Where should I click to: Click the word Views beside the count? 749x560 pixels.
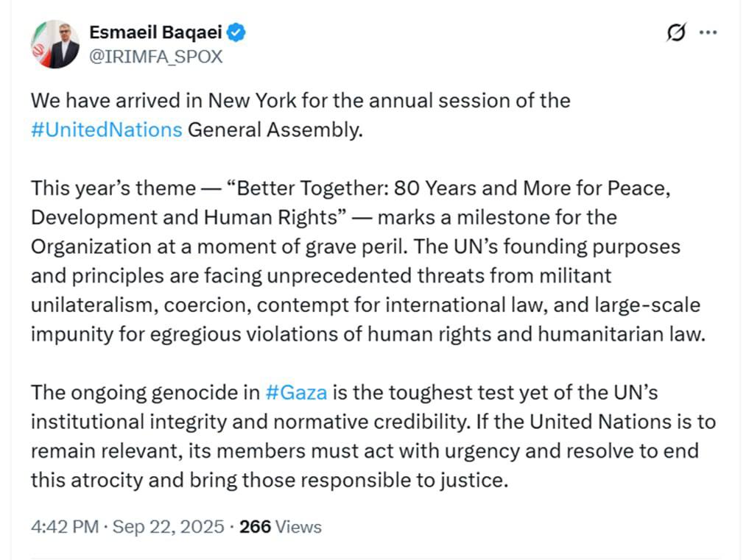click(298, 527)
